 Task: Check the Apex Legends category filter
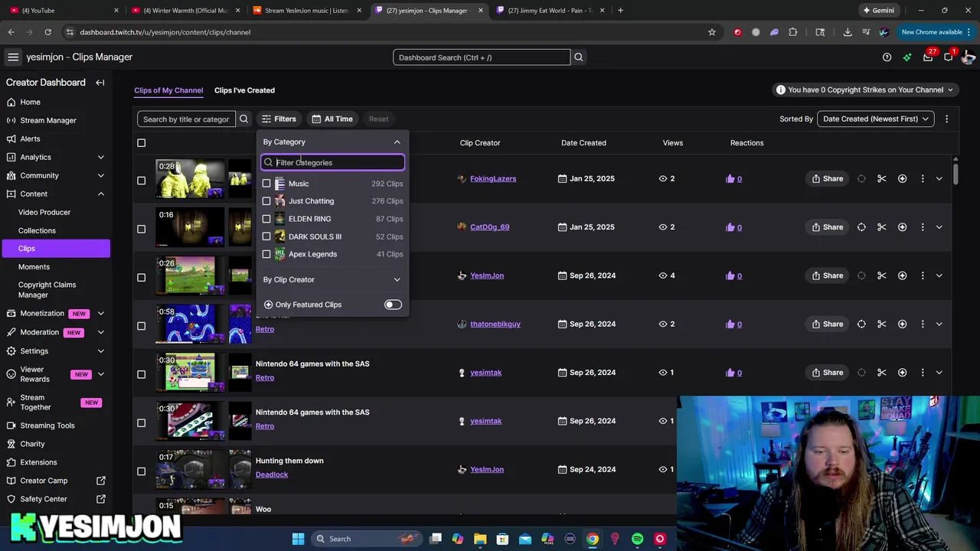(x=266, y=254)
